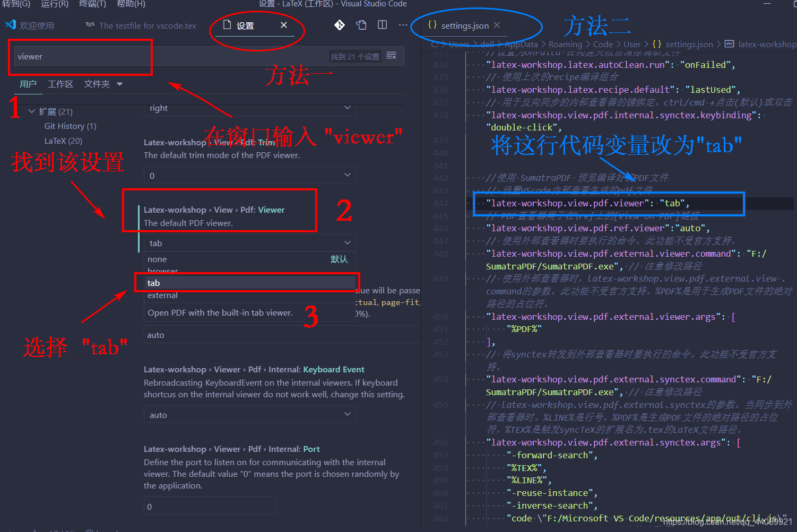Open the 运行(R) menu
This screenshot has height=532, width=797.
click(x=55, y=4)
